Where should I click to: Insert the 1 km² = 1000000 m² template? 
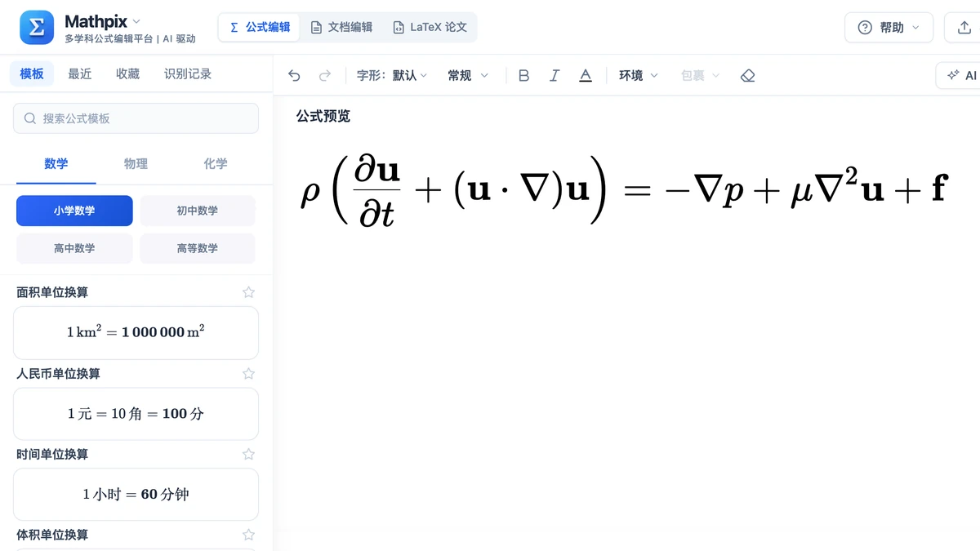136,332
